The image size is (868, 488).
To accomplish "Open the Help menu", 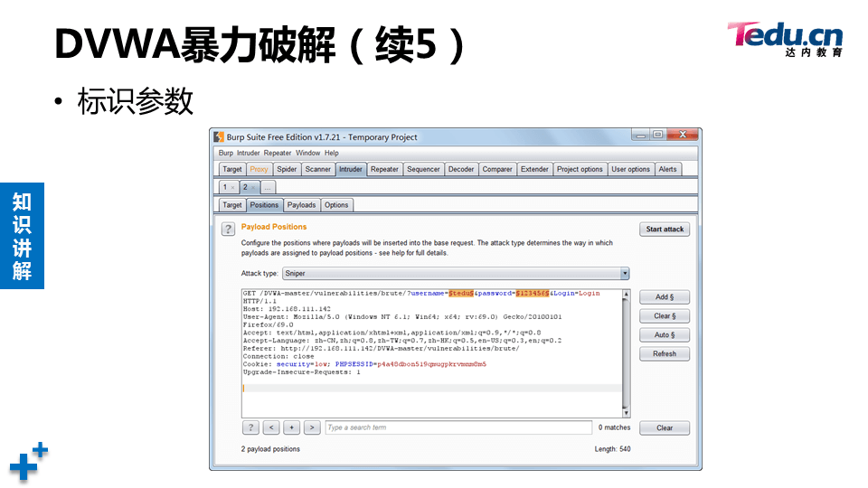I will pos(332,154).
